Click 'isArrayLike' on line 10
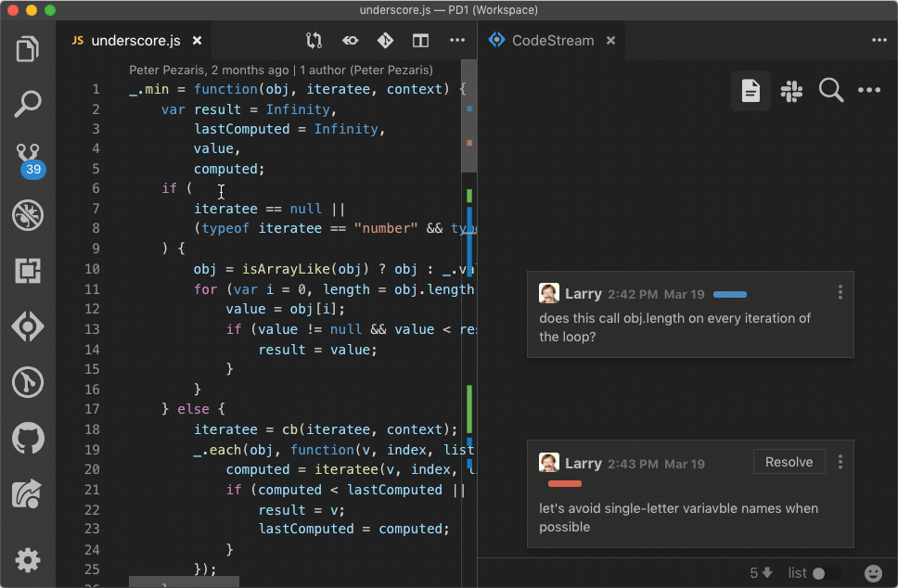The height and width of the screenshot is (588, 898). (286, 269)
